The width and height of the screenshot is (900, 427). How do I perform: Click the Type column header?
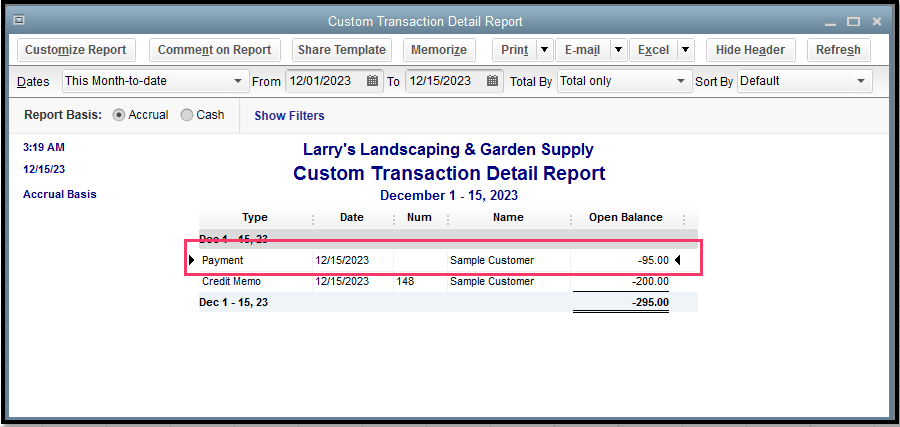point(255,218)
